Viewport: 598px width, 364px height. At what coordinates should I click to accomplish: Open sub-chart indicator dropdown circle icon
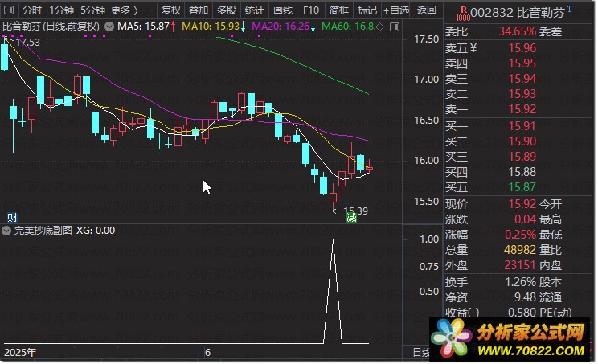(x=6, y=231)
